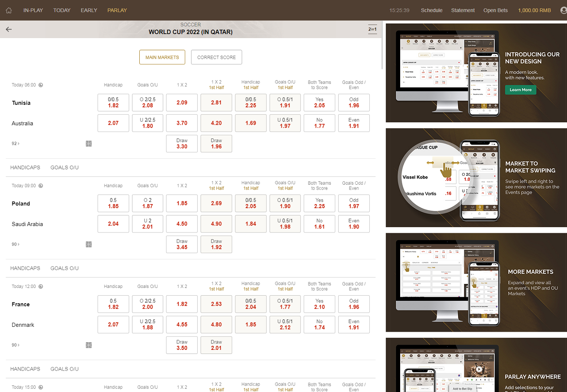Screen dimensions: 567x392
Task: Expand the 90 more markets for France match
Action: (x=15, y=345)
